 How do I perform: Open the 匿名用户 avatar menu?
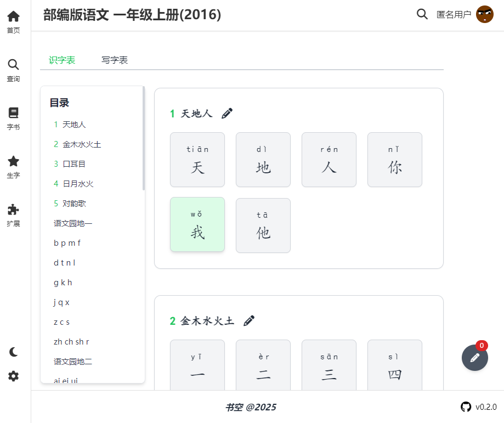[484, 14]
